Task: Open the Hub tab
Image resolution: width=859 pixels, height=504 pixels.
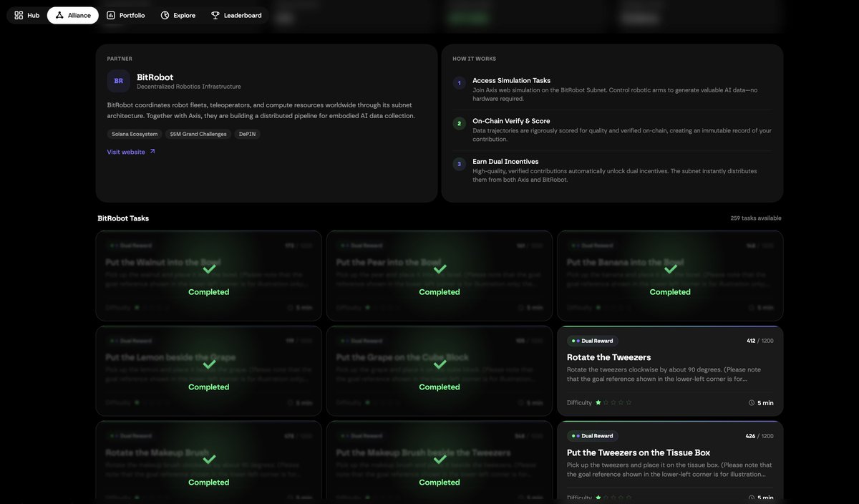Action: point(26,15)
